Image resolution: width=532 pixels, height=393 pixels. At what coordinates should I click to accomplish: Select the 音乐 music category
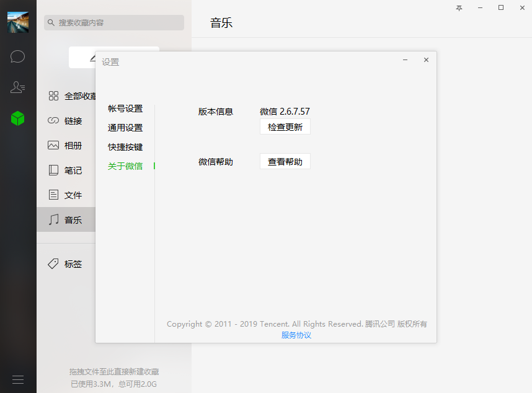click(66, 219)
